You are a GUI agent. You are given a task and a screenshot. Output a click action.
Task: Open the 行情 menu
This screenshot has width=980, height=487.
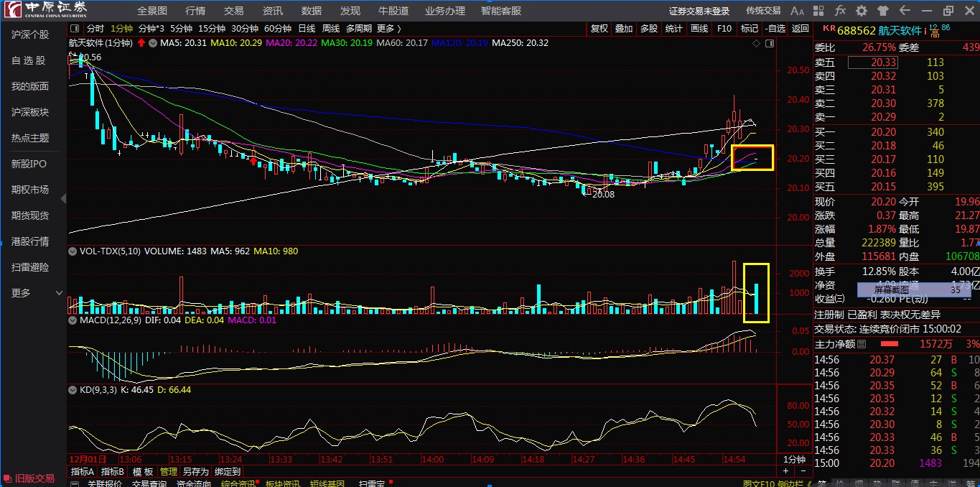point(195,11)
